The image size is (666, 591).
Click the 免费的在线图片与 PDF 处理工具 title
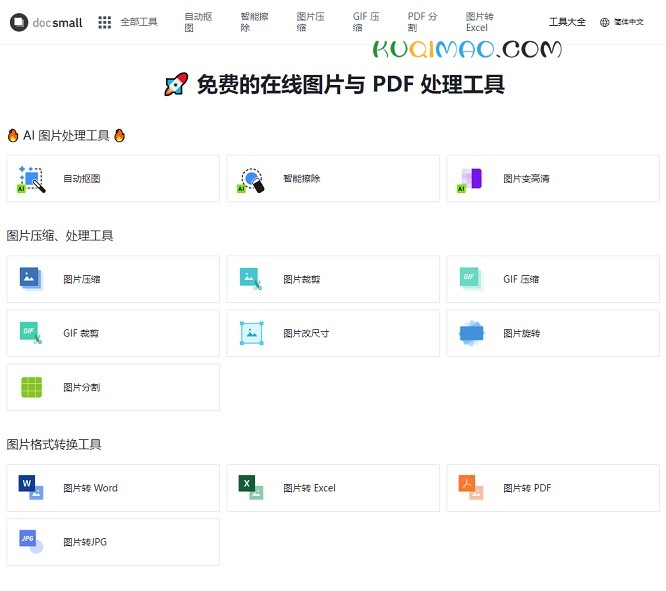[335, 84]
